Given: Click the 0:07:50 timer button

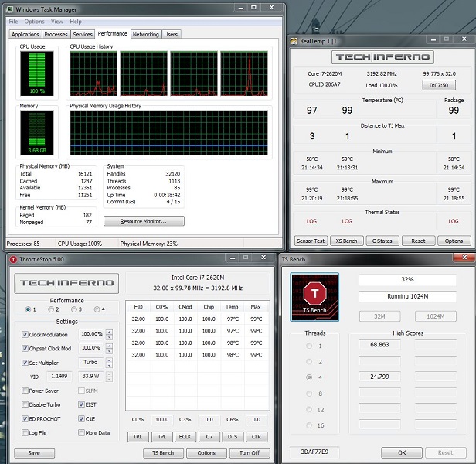Looking at the screenshot, I should [439, 85].
